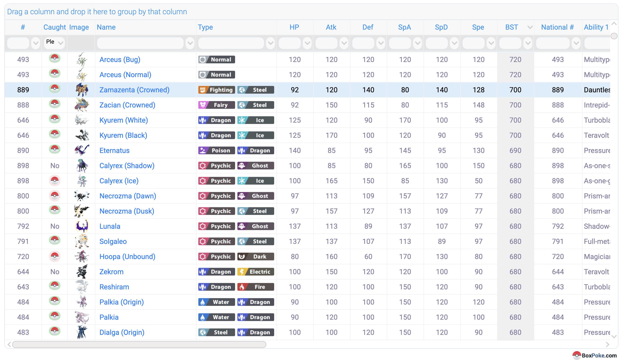The width and height of the screenshot is (623, 364).
Task: Open the BoxPoke.com link
Action: (599, 356)
